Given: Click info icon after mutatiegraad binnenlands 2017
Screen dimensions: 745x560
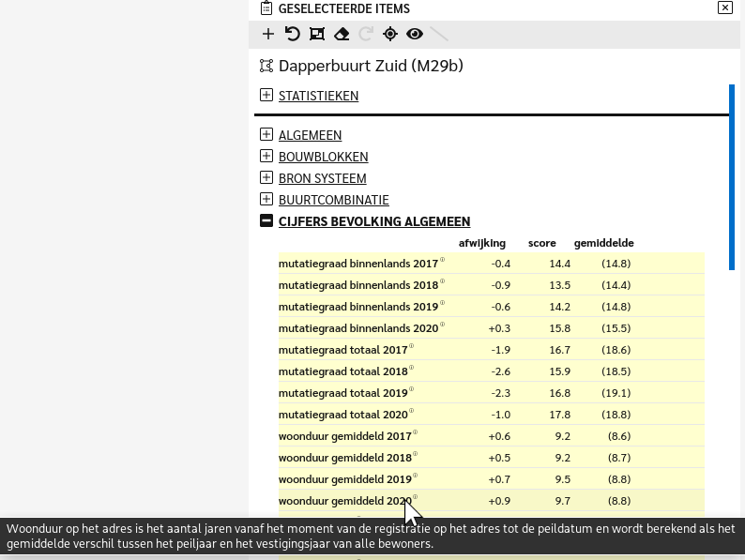Looking at the screenshot, I should 442,260.
